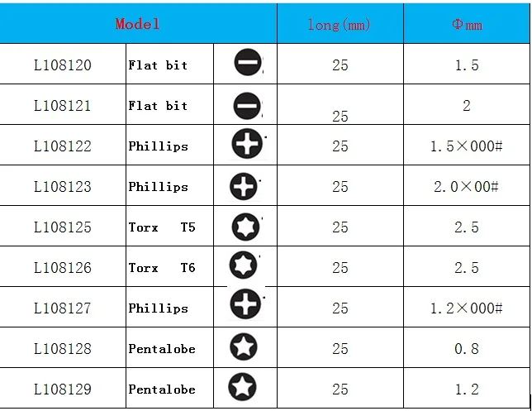Click the Pentalobe icon for L108129
This screenshot has height=411, width=532.
(x=242, y=386)
